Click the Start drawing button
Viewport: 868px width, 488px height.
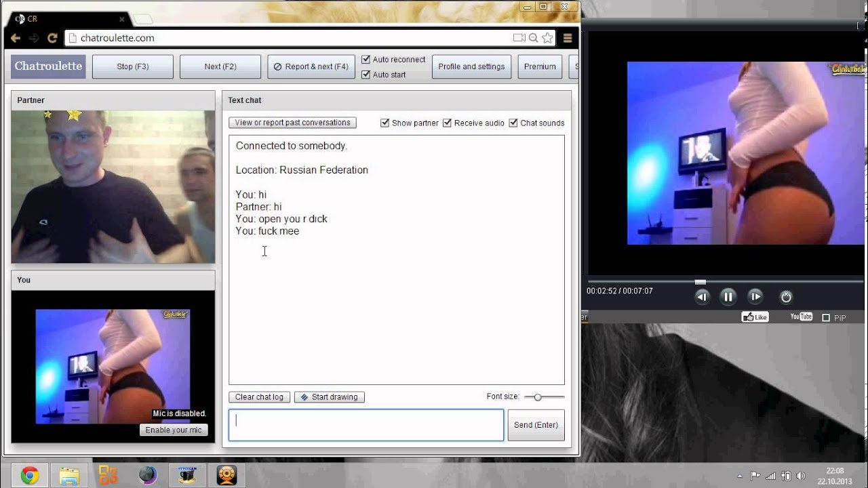point(330,397)
